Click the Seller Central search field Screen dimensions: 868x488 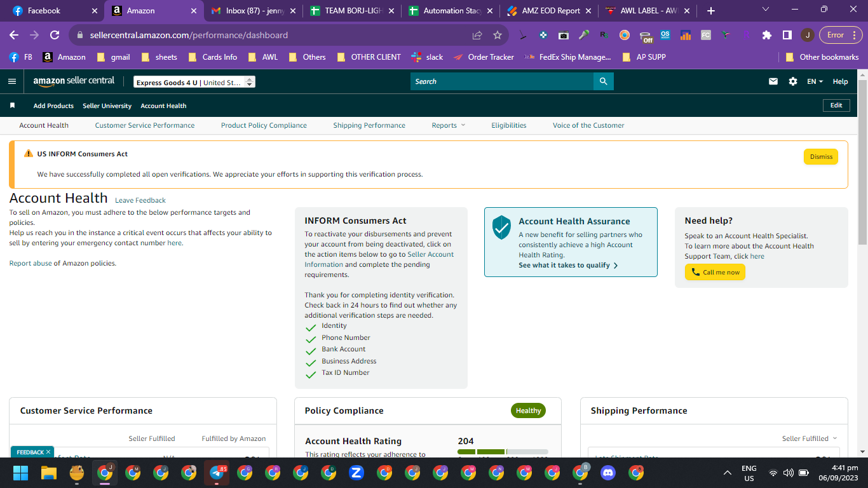click(x=502, y=81)
